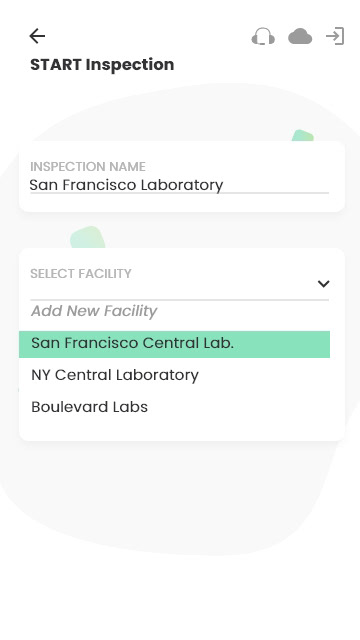The width and height of the screenshot is (360, 640).
Task: Open support via the headset icon
Action: click(263, 36)
